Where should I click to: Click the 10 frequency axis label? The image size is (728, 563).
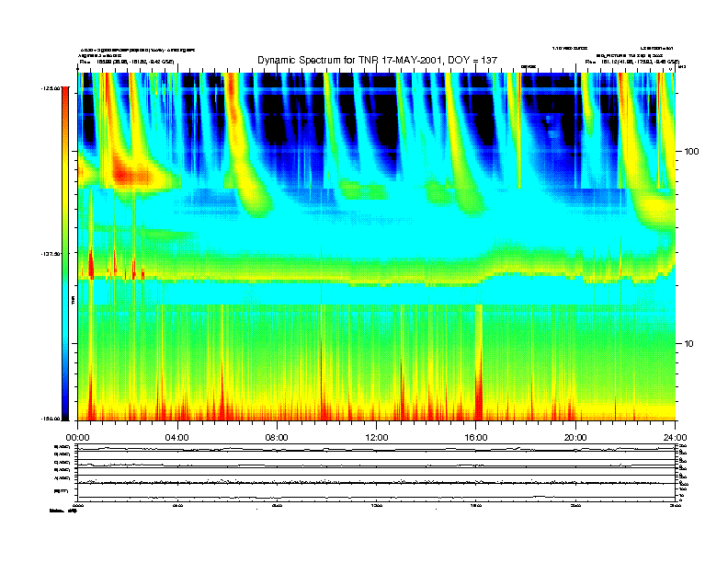coord(688,344)
